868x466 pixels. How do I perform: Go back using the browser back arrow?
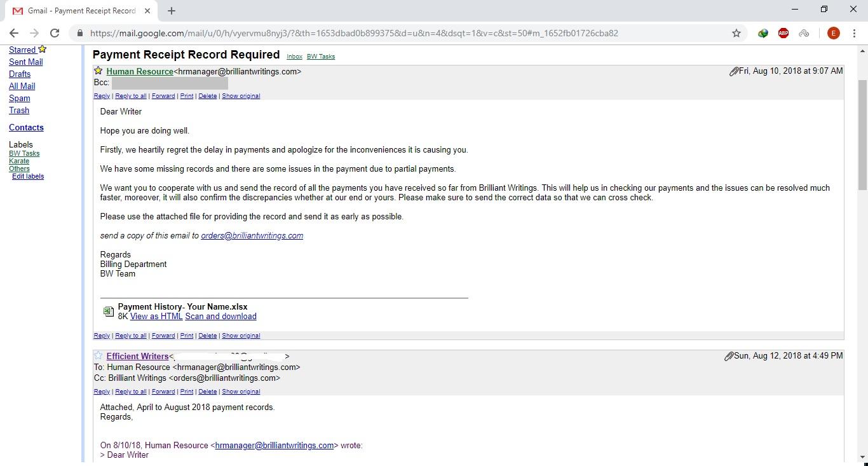(x=14, y=33)
